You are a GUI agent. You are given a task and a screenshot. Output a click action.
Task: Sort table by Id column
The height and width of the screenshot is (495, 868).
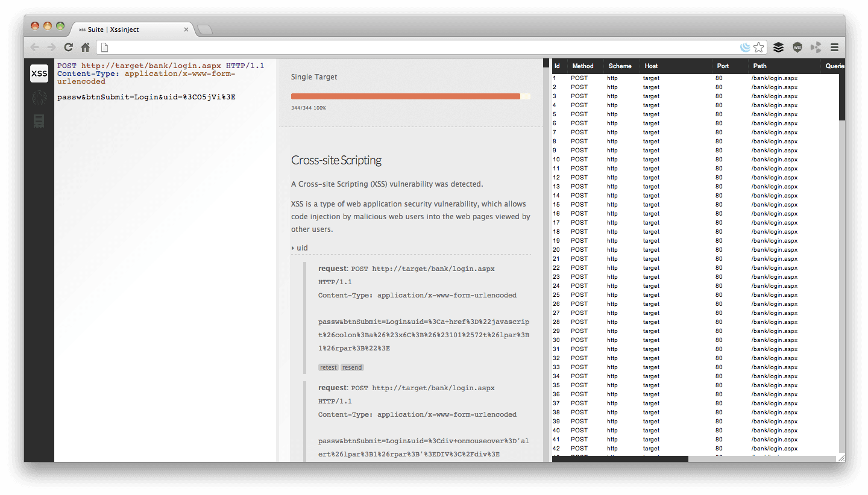(x=558, y=66)
